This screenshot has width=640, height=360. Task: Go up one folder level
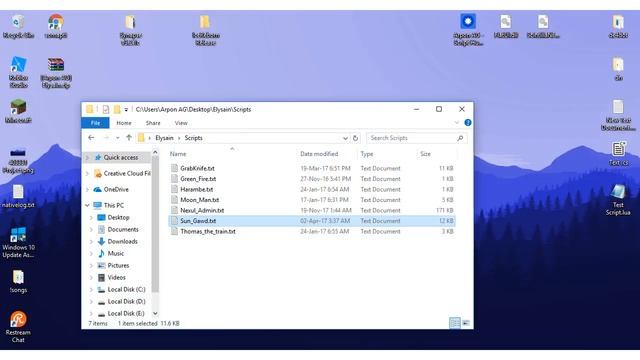click(x=129, y=138)
